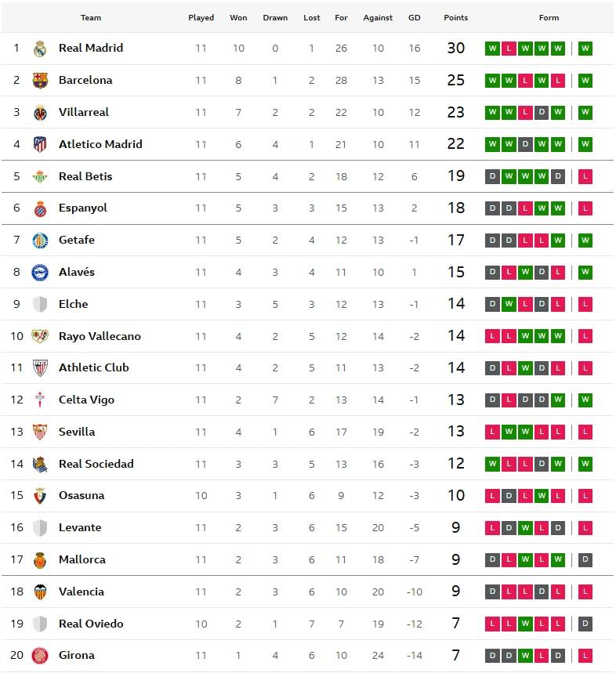Click the Girona club crest icon
Screen dimensions: 616x673
(x=40, y=656)
